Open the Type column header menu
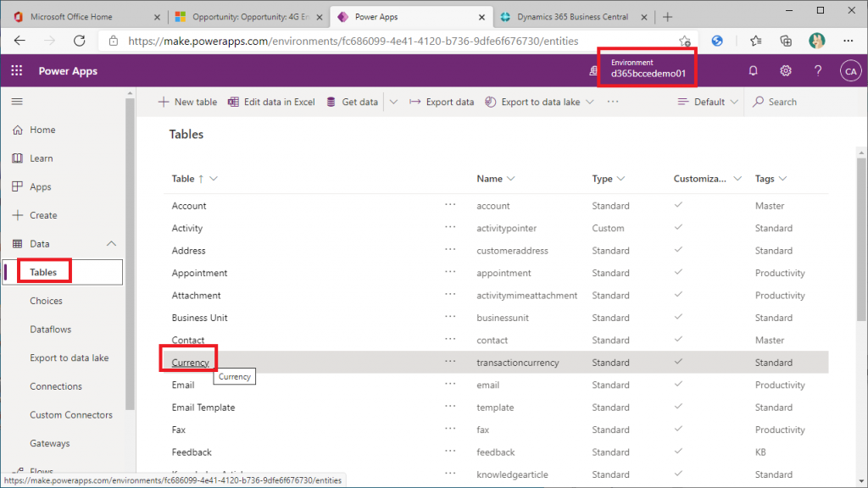 tap(609, 179)
